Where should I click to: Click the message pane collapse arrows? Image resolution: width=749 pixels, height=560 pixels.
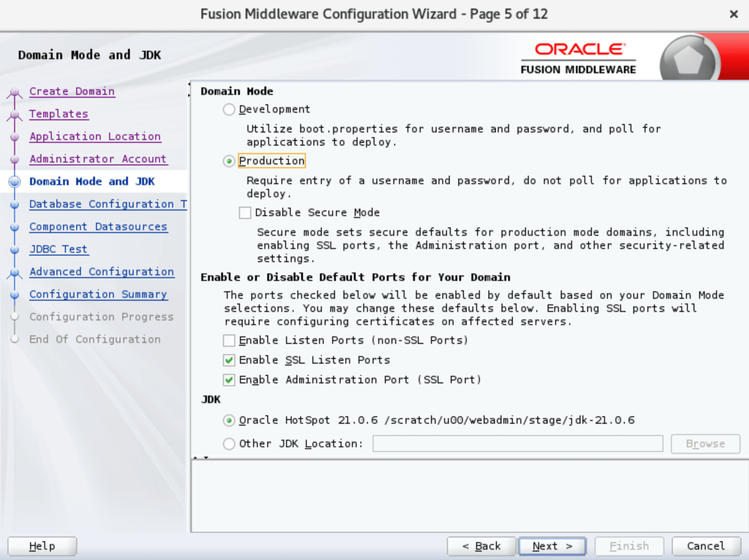tap(200, 458)
